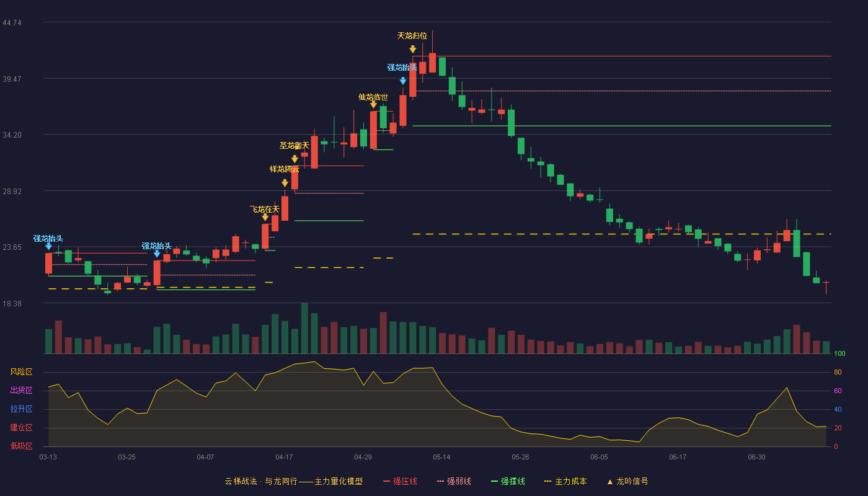Click the 04-17 date label
The height and width of the screenshot is (496, 868).
tap(285, 457)
